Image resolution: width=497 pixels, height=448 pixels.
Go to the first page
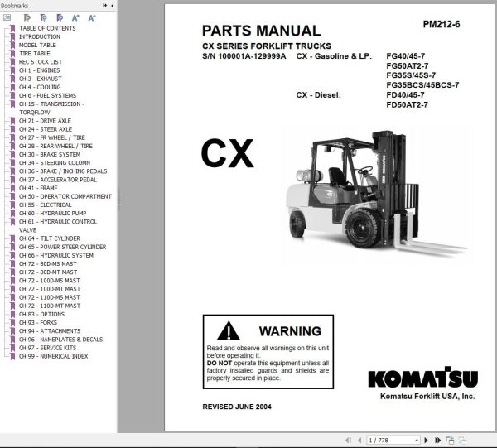pyautogui.click(x=349, y=440)
